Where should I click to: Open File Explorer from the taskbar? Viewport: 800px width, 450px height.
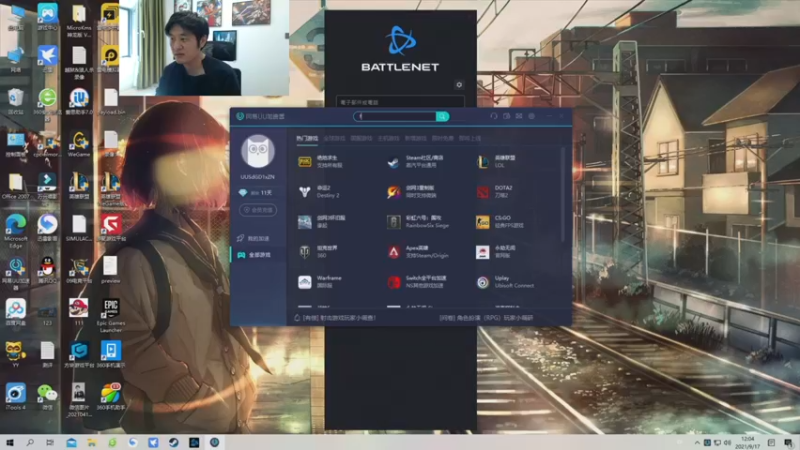(91, 442)
